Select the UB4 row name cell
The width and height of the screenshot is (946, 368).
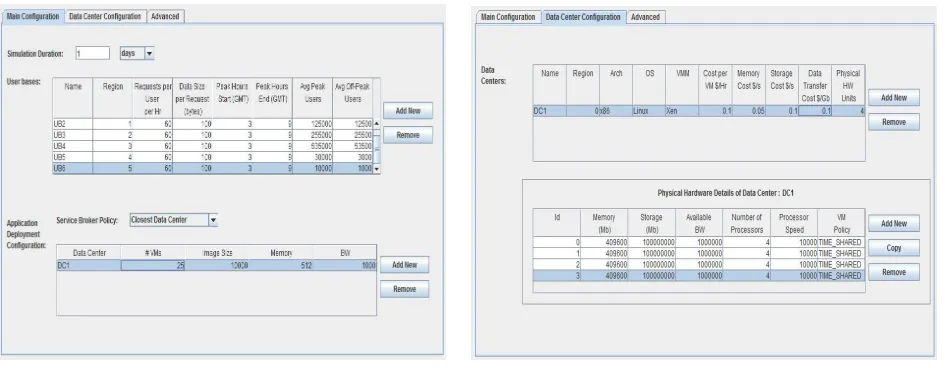(72, 147)
